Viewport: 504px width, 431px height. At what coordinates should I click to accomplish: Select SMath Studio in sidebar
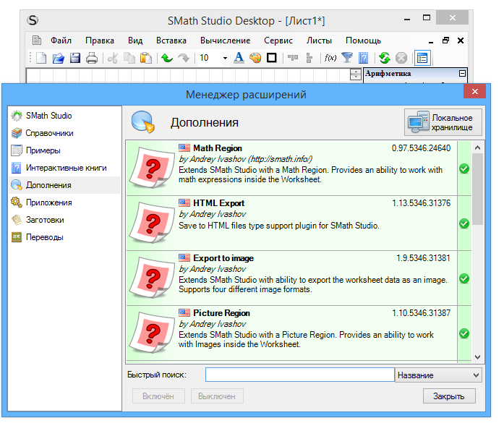click(x=64, y=116)
